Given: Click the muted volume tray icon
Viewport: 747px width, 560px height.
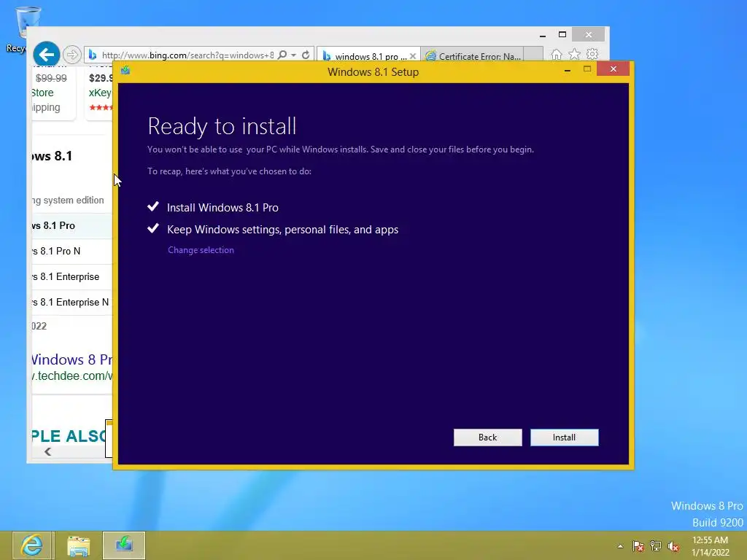Looking at the screenshot, I should [x=673, y=546].
